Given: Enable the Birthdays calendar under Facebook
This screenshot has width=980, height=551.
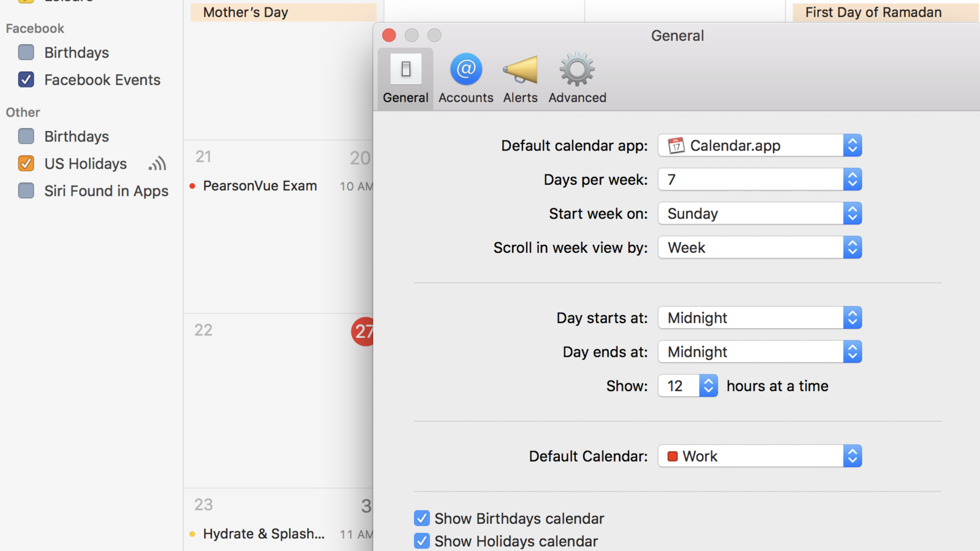Looking at the screenshot, I should point(26,52).
